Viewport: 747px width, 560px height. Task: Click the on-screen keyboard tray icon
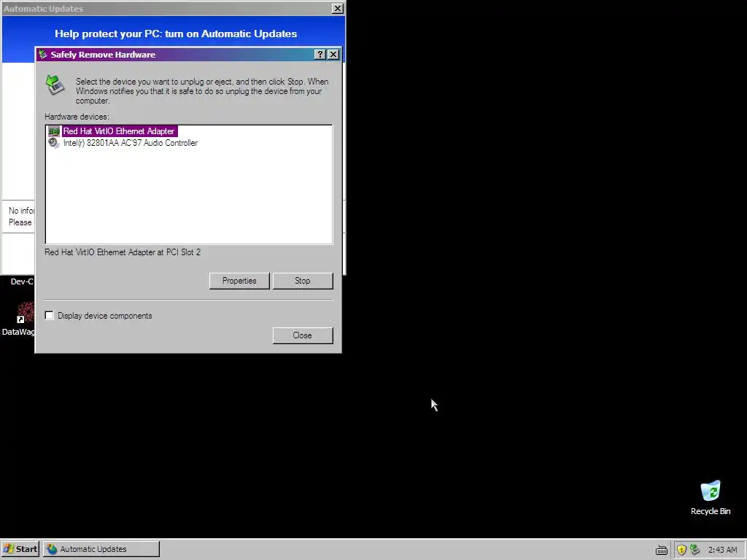(661, 550)
